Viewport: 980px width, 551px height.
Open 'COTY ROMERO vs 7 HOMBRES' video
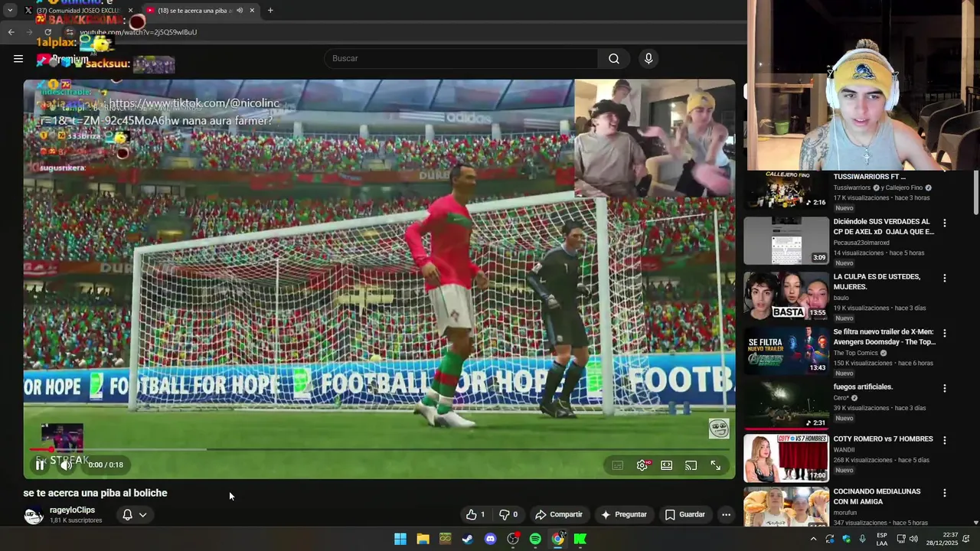tap(786, 458)
